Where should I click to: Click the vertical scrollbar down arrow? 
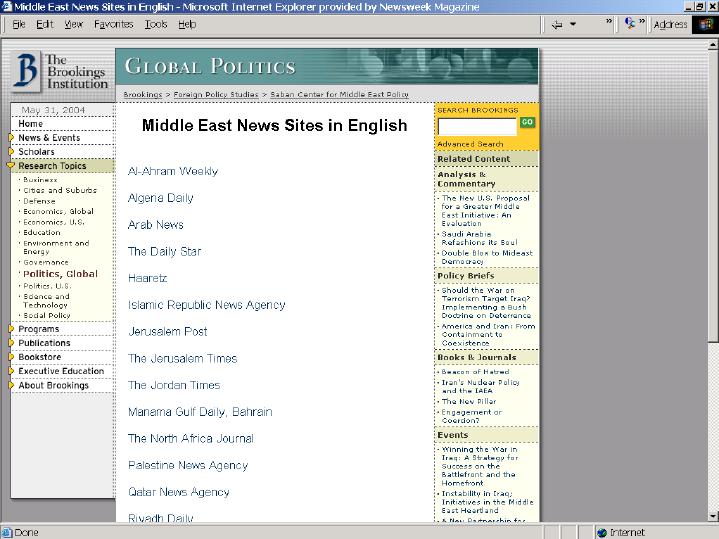(x=713, y=516)
